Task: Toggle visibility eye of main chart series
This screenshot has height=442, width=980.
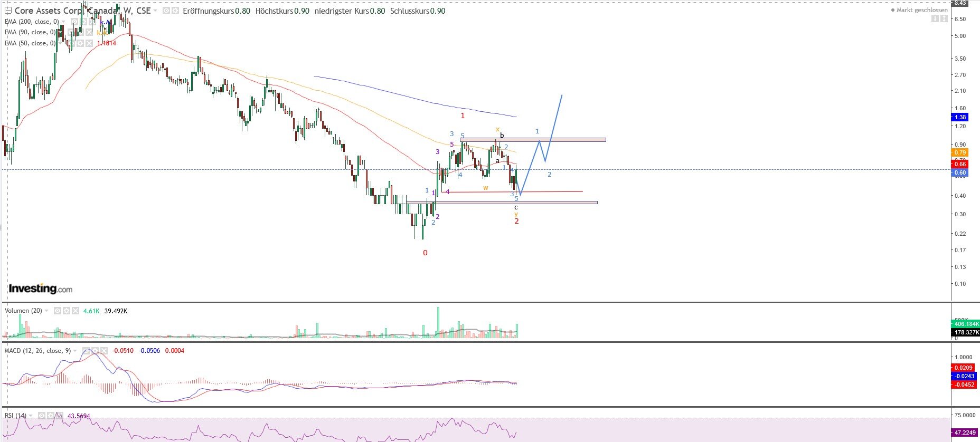Action: [x=166, y=11]
